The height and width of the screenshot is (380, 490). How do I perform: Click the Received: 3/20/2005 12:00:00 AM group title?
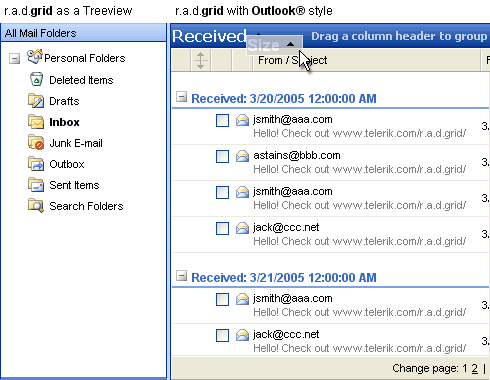coord(284,98)
